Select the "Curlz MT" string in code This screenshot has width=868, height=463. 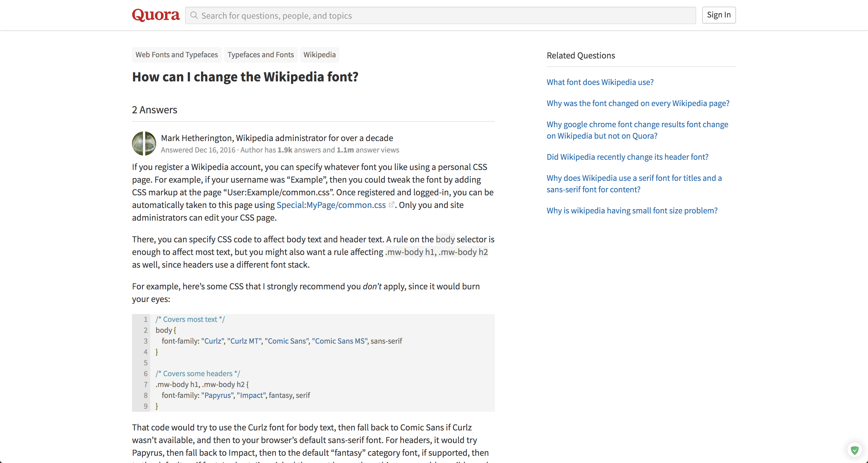coord(244,341)
